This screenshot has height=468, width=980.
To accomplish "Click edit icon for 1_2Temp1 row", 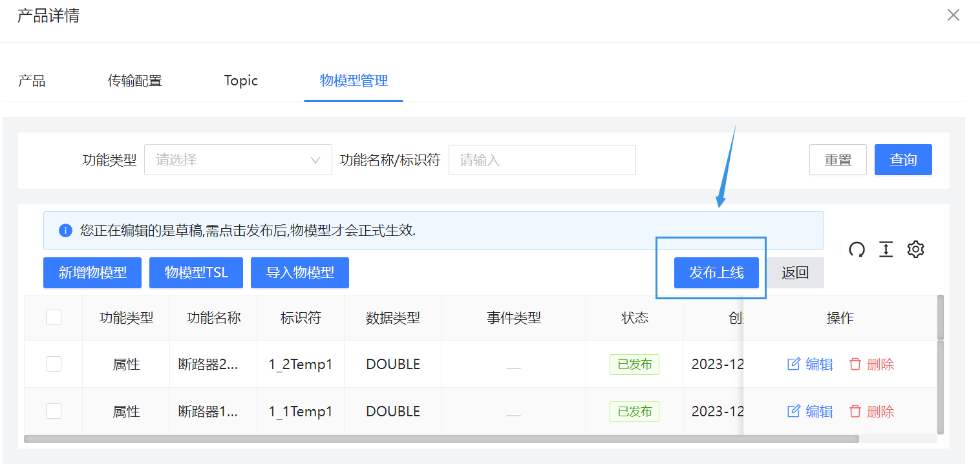I will click(x=794, y=365).
